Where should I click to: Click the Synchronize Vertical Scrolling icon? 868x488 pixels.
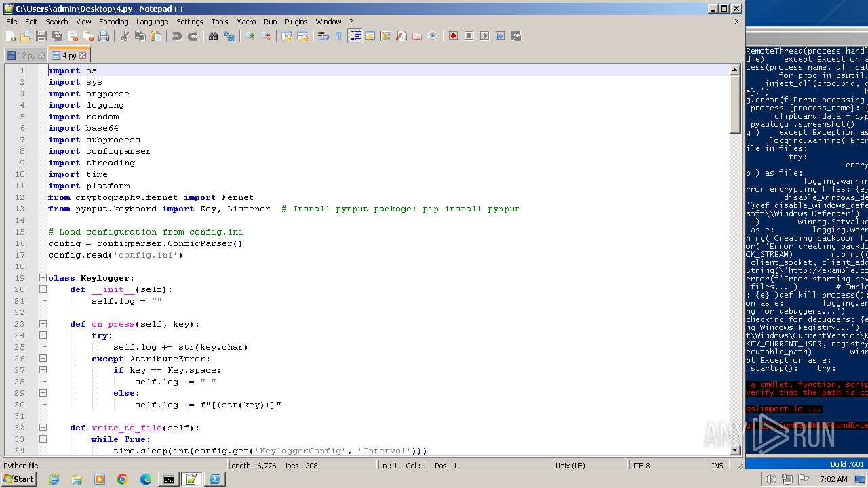(287, 36)
